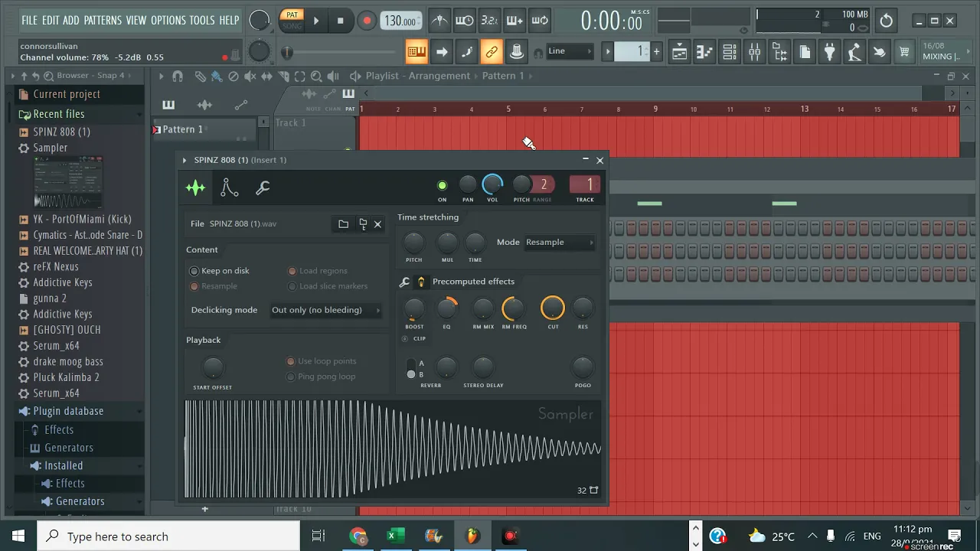The image size is (980, 551).
Task: Open the Playlist options arrow menu
Action: (x=161, y=76)
